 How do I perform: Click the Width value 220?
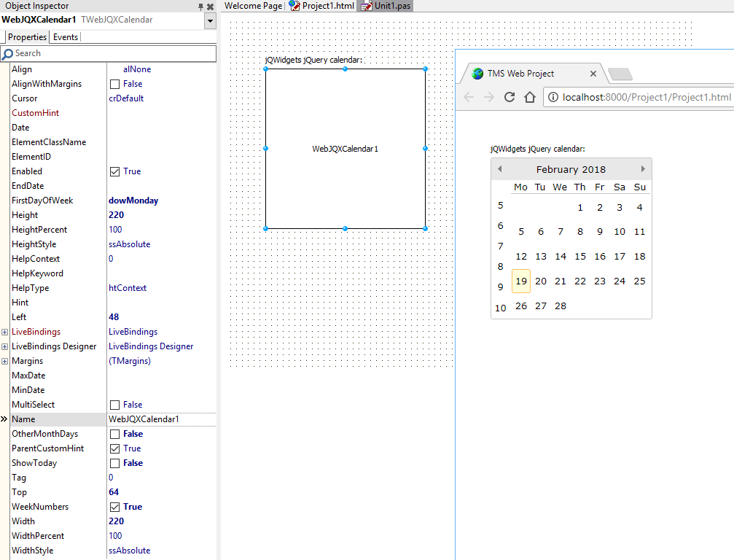point(116,521)
